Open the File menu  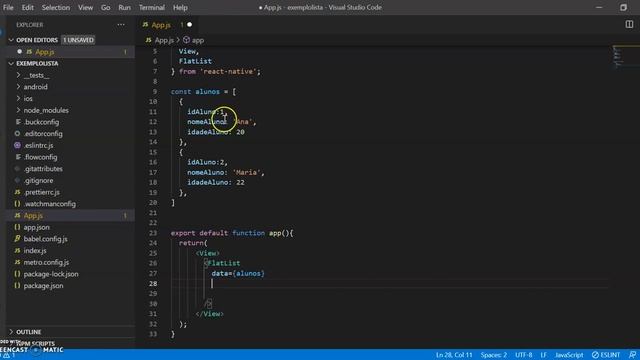pyautogui.click(x=8, y=7)
